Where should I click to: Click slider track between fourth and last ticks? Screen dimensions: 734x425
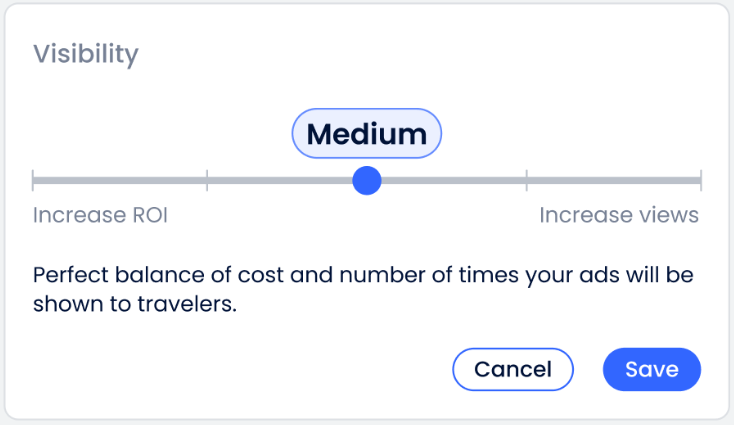pyautogui.click(x=614, y=181)
